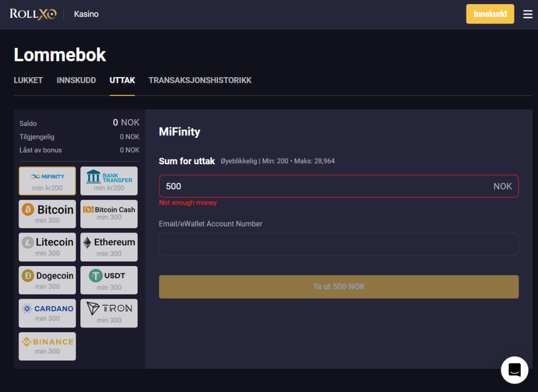This screenshot has width=538, height=392.
Task: Focus the Email/eWallet Account Number field
Action: tap(339, 244)
